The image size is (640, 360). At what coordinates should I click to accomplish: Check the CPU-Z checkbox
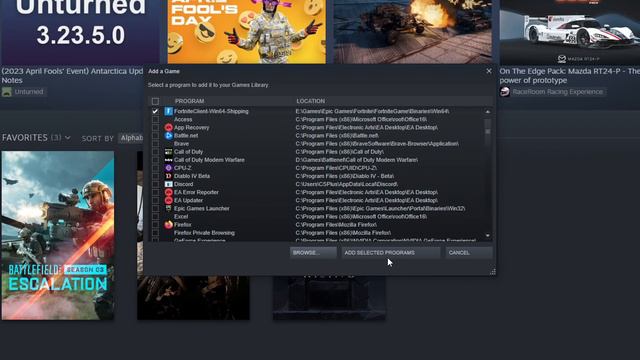tap(155, 168)
